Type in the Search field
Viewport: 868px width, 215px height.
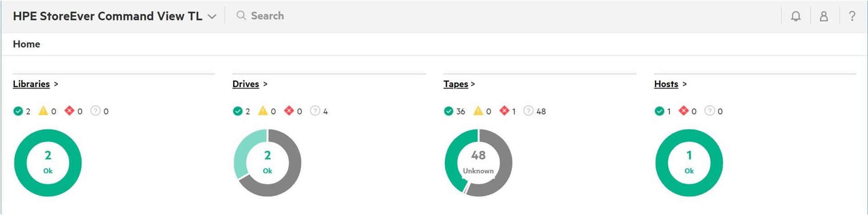coord(316,16)
